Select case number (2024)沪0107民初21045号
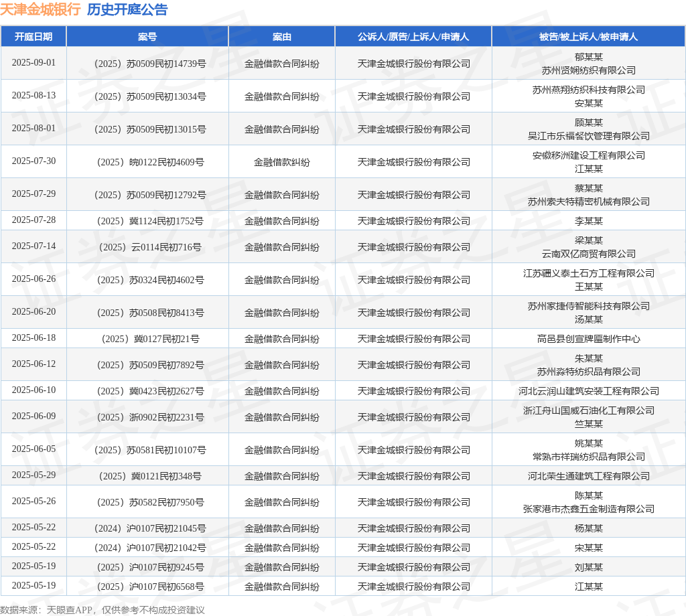The height and width of the screenshot is (616, 686). [x=147, y=528]
